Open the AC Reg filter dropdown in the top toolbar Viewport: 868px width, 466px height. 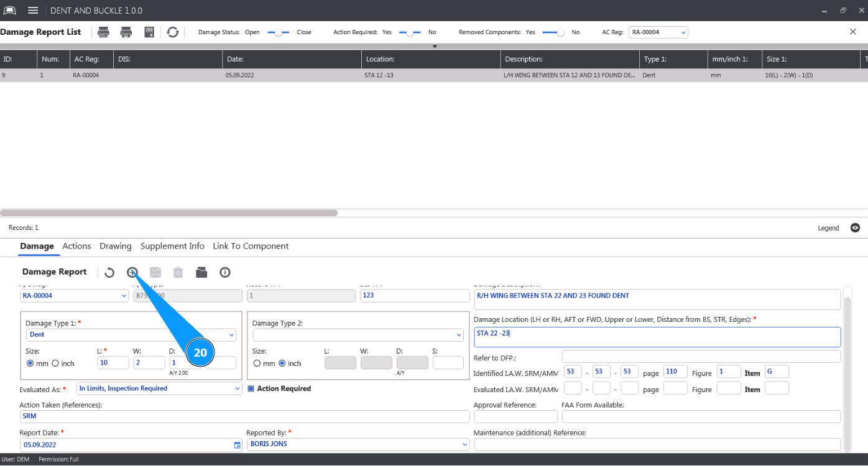point(658,32)
